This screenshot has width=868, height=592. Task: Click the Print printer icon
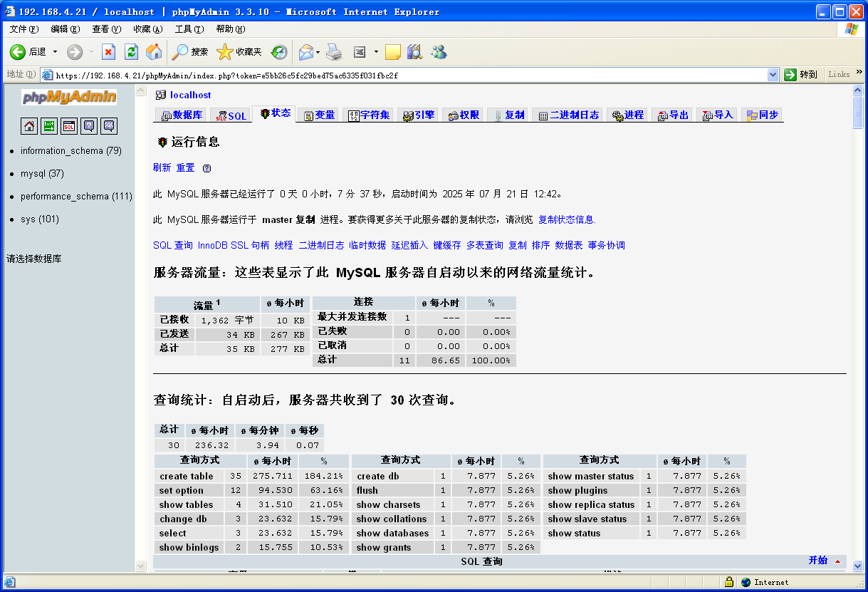(334, 52)
